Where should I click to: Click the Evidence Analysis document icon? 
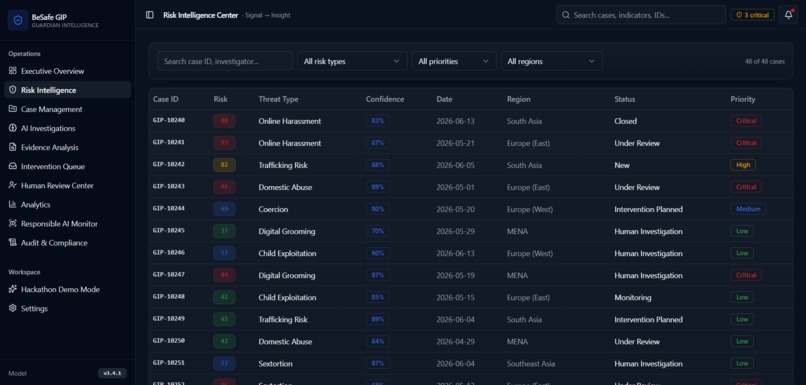(x=13, y=147)
